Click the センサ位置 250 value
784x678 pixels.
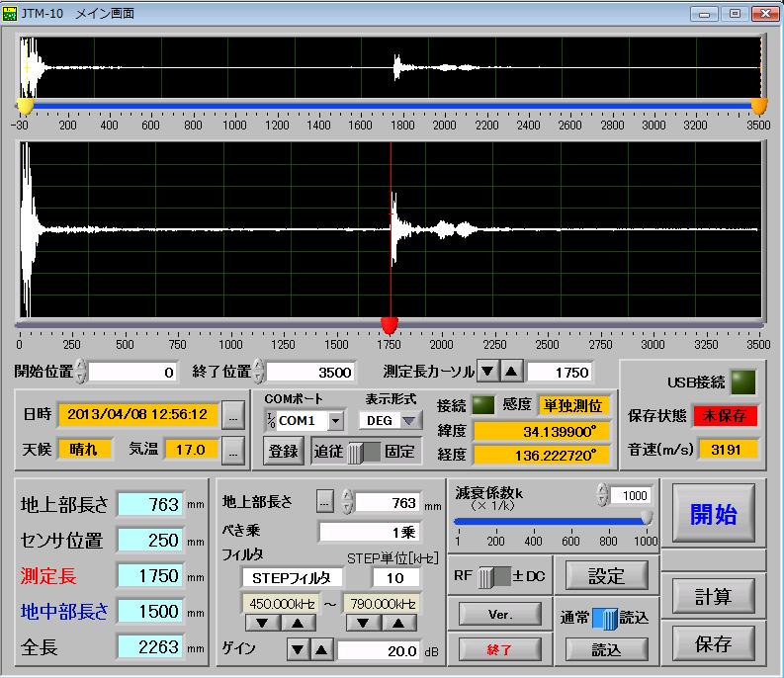pyautogui.click(x=151, y=540)
